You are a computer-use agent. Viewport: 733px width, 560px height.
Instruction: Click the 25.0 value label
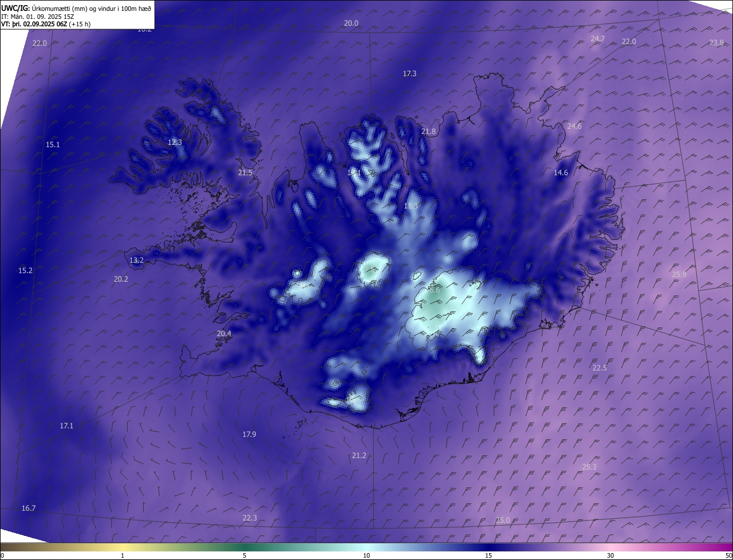click(503, 520)
